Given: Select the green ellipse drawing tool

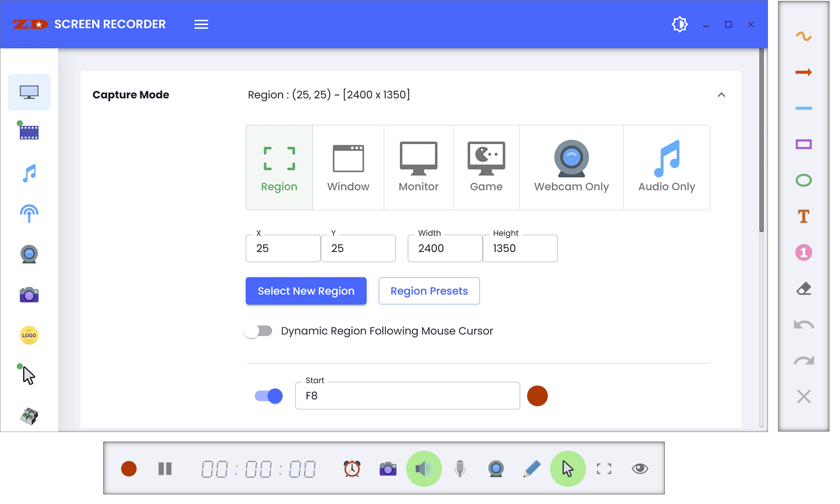Looking at the screenshot, I should [x=804, y=180].
